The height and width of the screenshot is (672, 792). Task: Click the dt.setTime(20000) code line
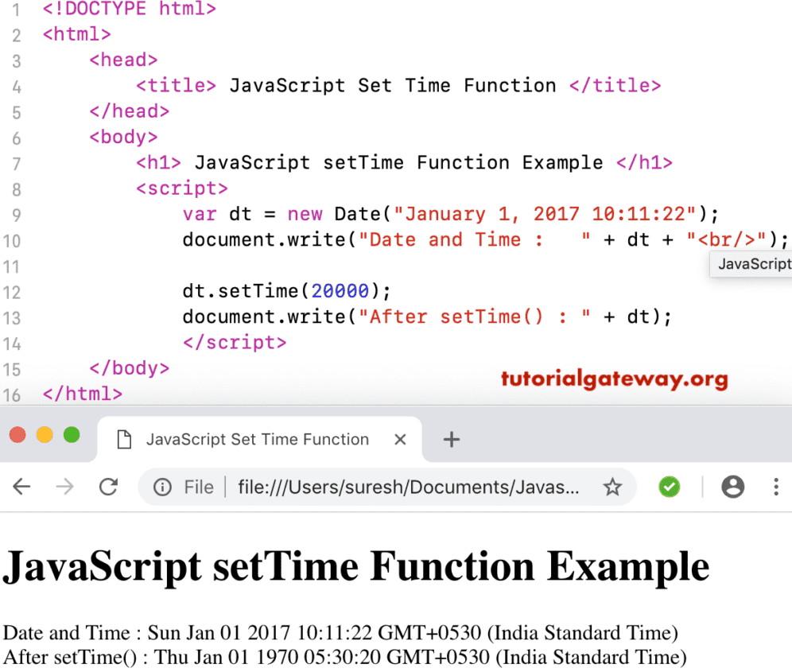282,291
